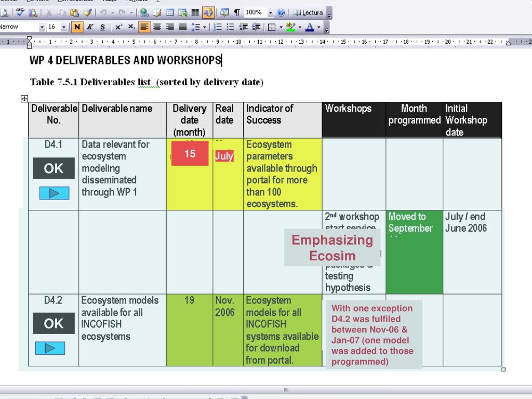Click the line spacing icon
Screen dimensions: 532x399
coord(196,27)
